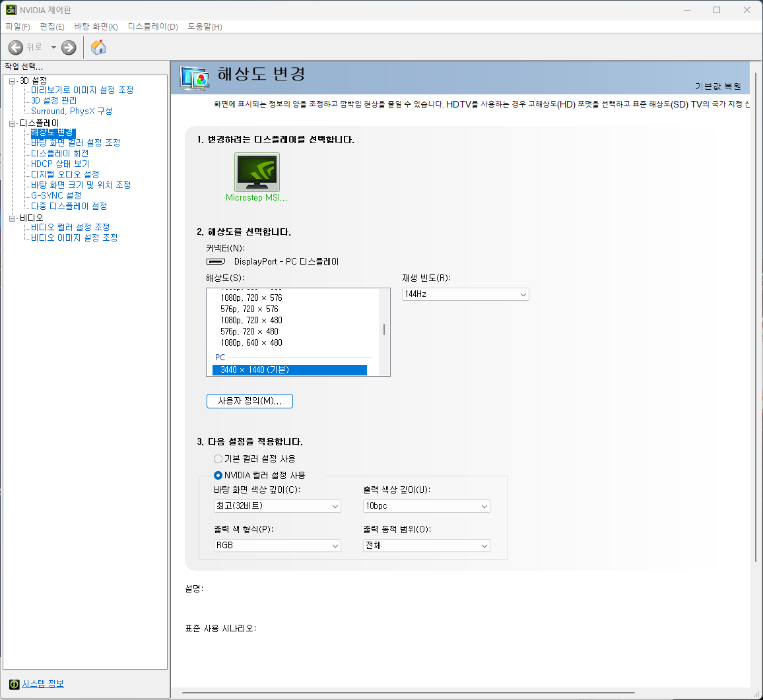Click the Back arrow icon in toolbar
The image size is (763, 700).
(x=16, y=48)
